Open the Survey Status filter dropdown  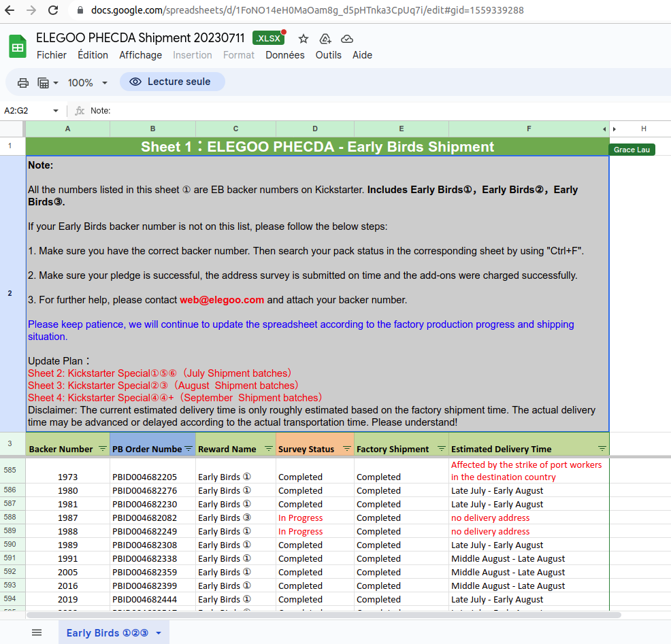coord(346,449)
